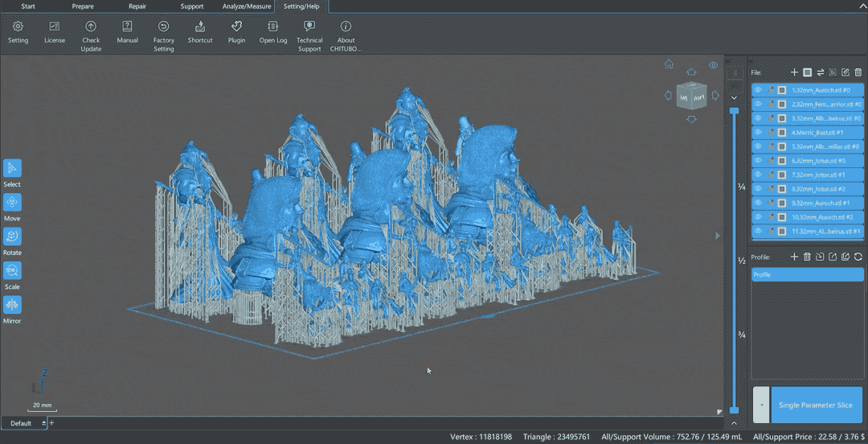Open the slice mode dropdown arrow
The width and height of the screenshot is (868, 444).
pos(761,405)
